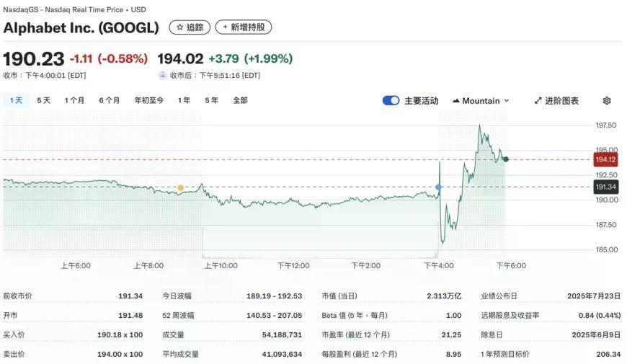Screen dimensions: 627x364
Task: Click the mountain chart type icon
Action: point(456,101)
